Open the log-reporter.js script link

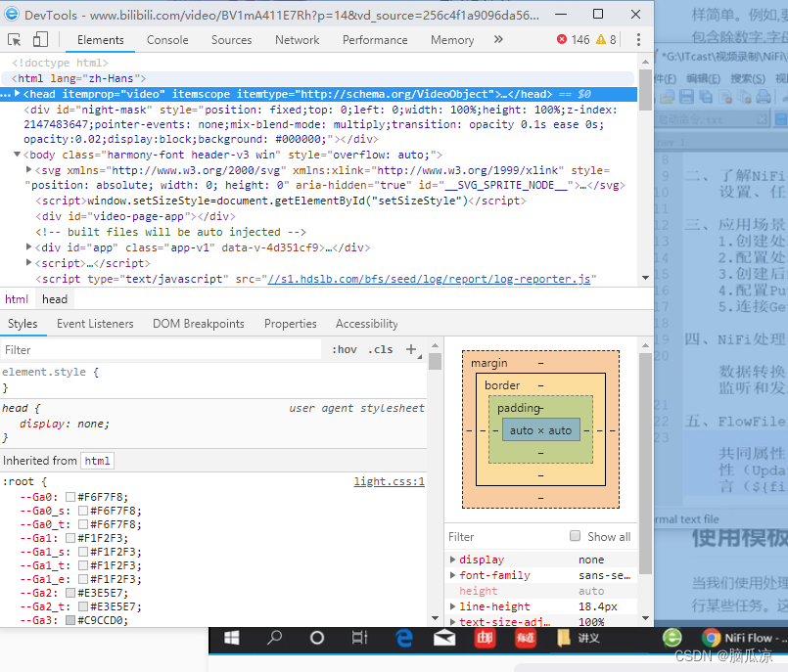pyautogui.click(x=429, y=279)
